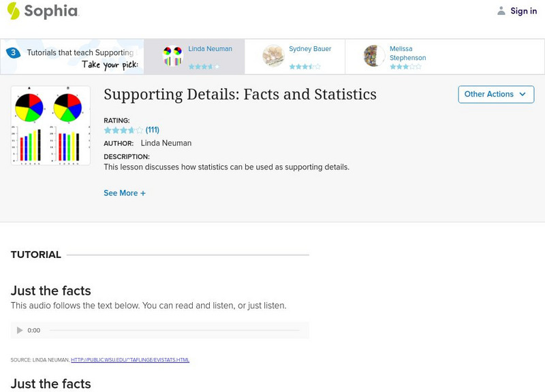
Task: Switch to Sydney Bauer's tutorial tab
Action: (310, 49)
